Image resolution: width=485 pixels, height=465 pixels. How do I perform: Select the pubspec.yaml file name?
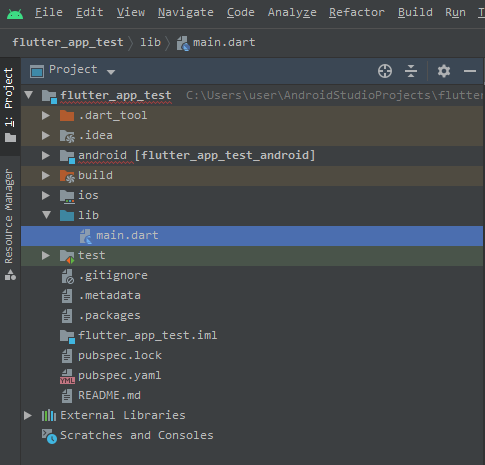point(119,375)
